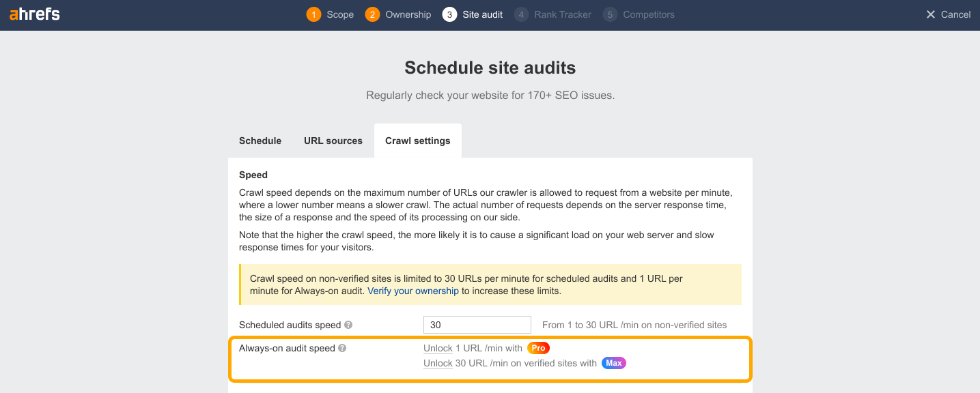This screenshot has height=393, width=980.
Task: Click the purple Max badge
Action: (613, 363)
